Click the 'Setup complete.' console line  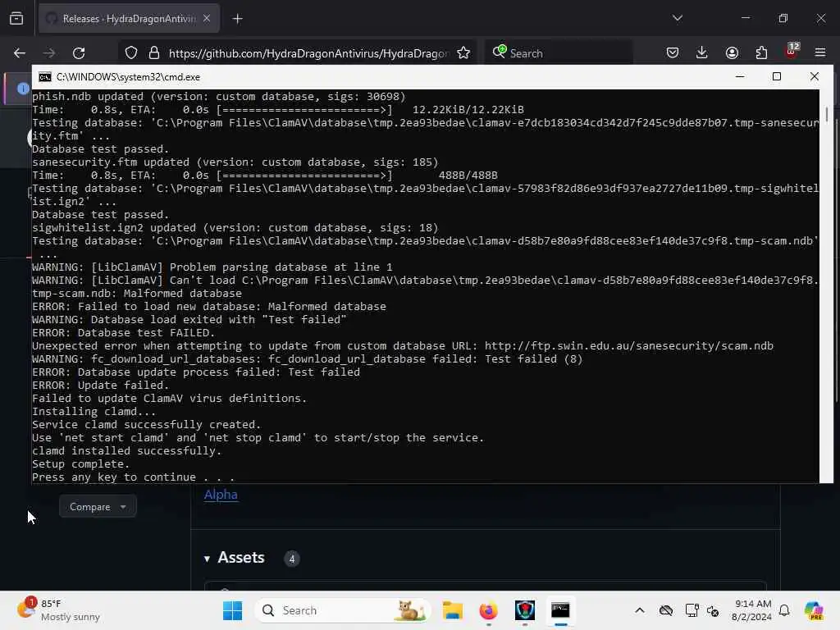click(80, 464)
